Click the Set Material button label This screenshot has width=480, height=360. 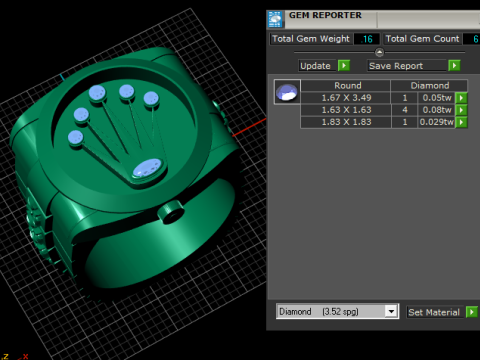click(434, 312)
